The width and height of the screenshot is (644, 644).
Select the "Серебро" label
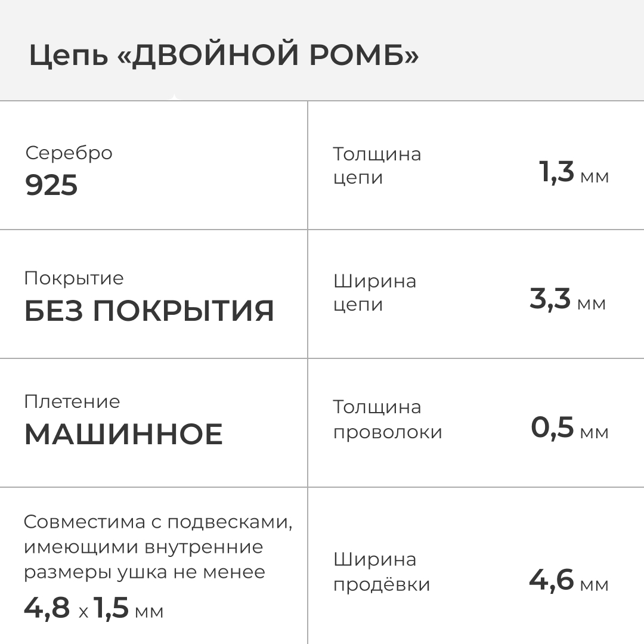[69, 153]
